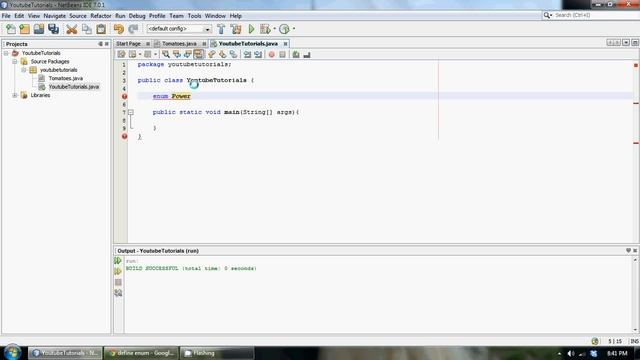Close the Tomatoes.java editor tab
The width and height of the screenshot is (640, 360).
point(204,44)
